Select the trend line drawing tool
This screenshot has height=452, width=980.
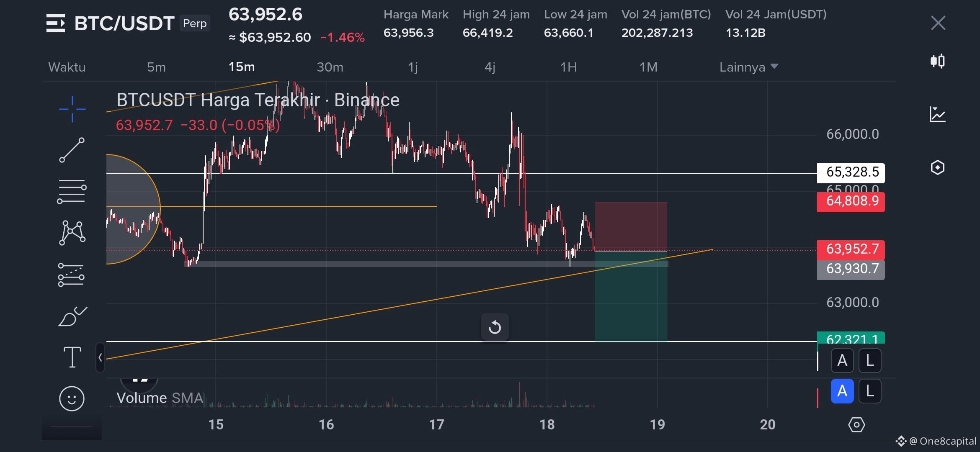pos(72,150)
